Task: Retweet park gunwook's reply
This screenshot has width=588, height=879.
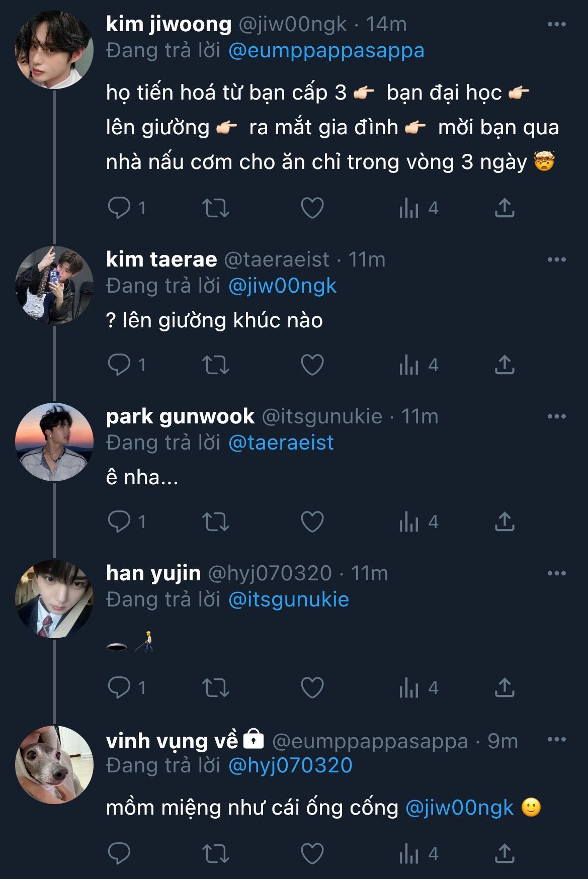Action: click(216, 522)
